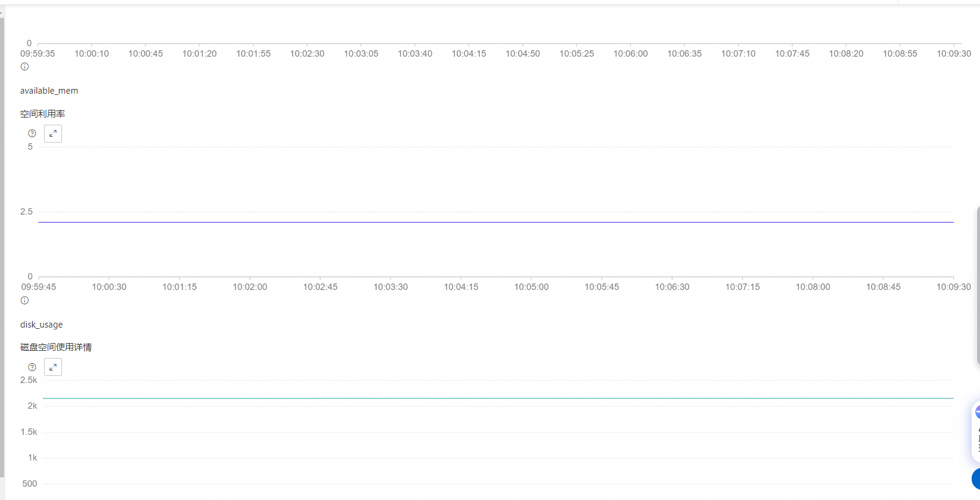Image resolution: width=980 pixels, height=500 pixels.
Task: Click the 10:05:00 time axis label
Action: (x=532, y=287)
